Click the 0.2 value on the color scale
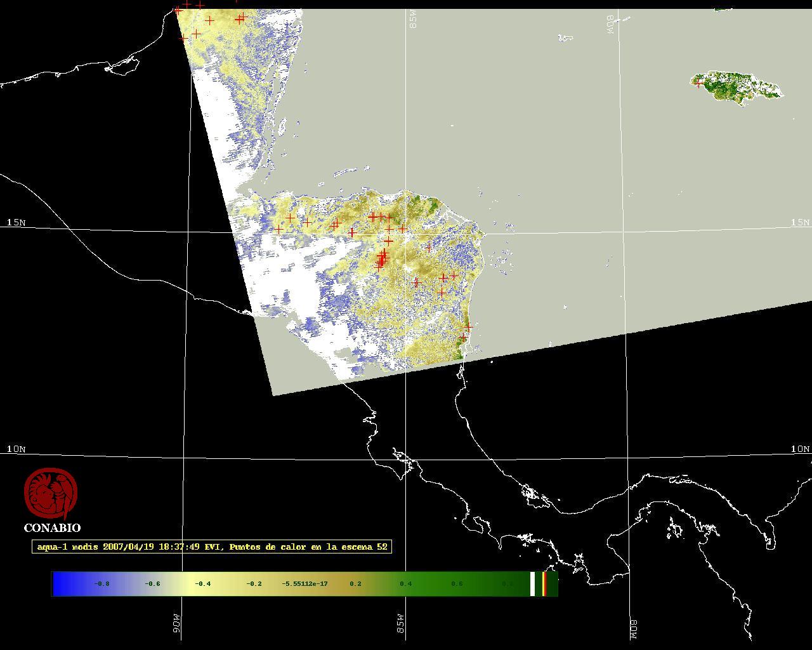This screenshot has height=650, width=812. coord(355,584)
